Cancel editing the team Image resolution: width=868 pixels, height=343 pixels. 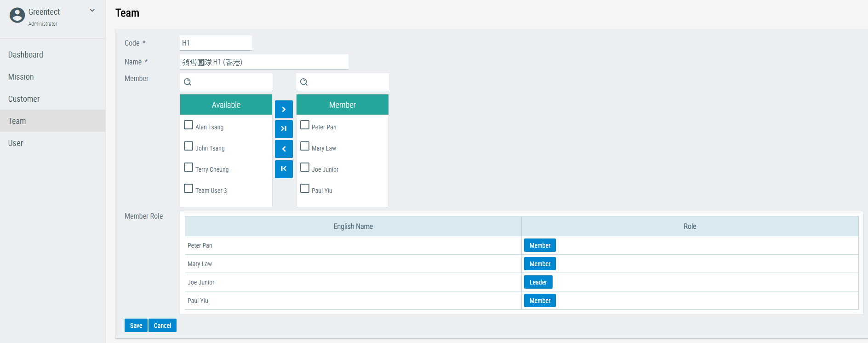point(162,326)
